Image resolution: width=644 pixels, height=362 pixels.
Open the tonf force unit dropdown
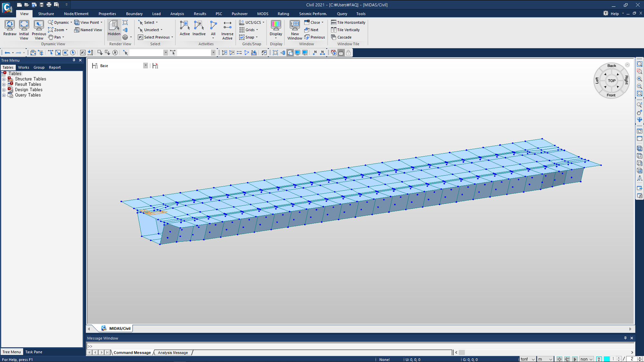click(528, 359)
